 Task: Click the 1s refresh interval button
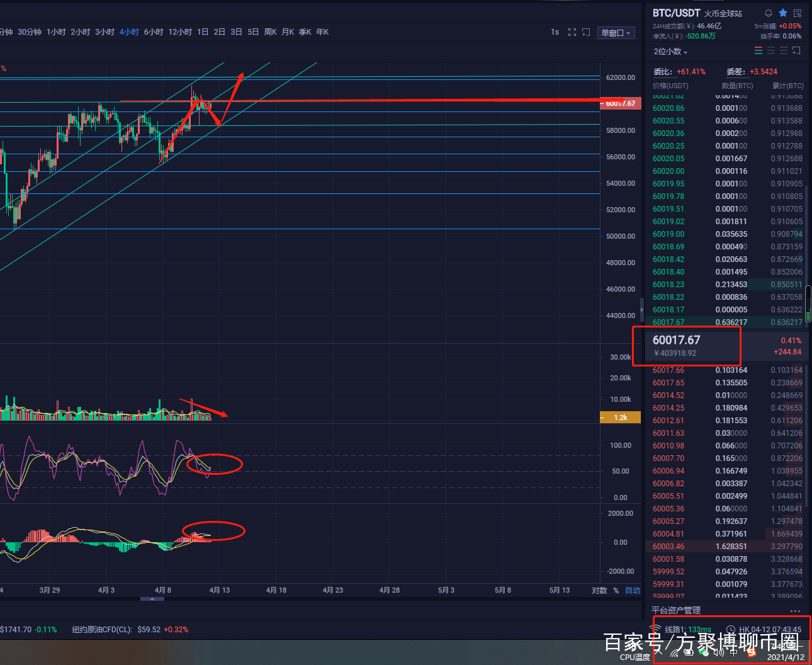555,32
